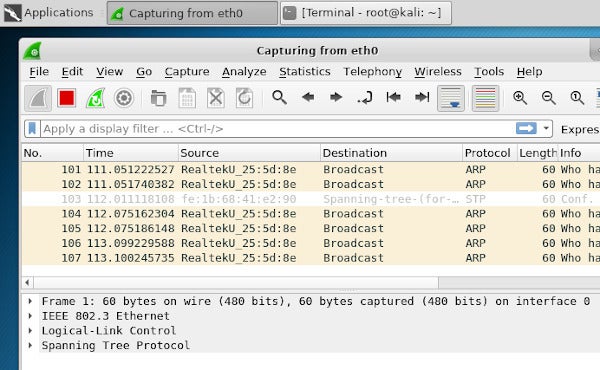Restart the current capture with the green fin icon
Viewport: 600px width, 370px height.
pyautogui.click(x=95, y=98)
